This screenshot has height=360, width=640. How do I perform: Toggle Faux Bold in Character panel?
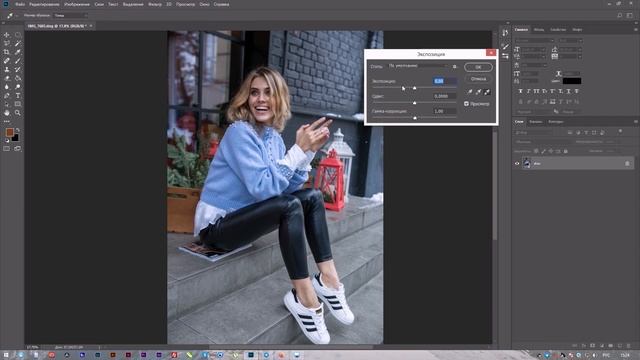point(520,91)
